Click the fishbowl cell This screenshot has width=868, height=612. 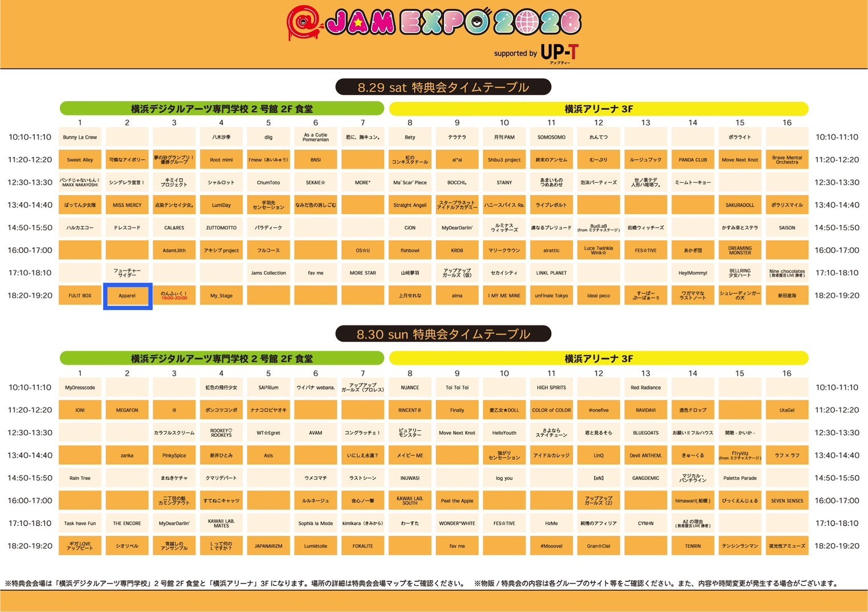tap(410, 250)
